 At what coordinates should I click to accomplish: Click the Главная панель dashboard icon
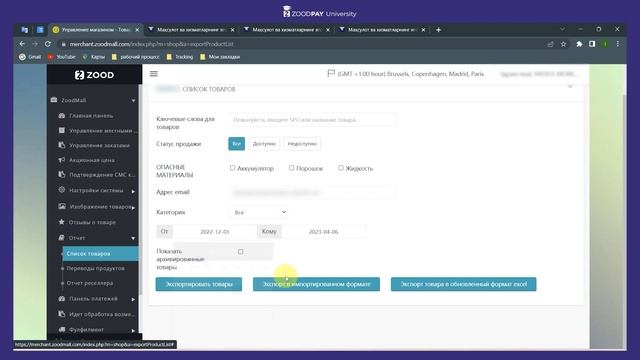[62, 116]
